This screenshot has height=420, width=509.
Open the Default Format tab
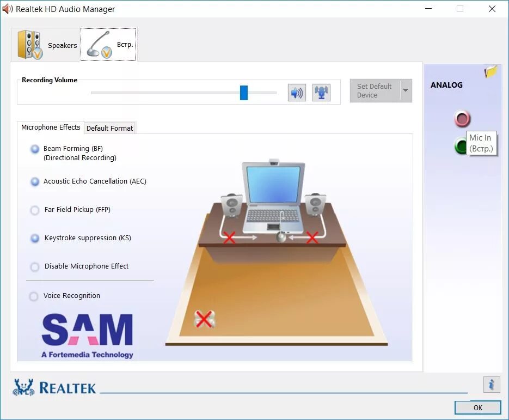[110, 129]
